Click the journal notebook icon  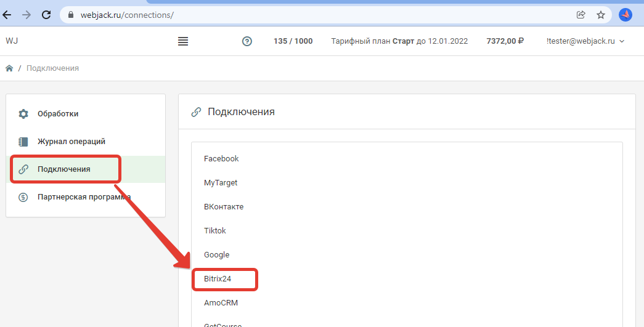(x=23, y=142)
